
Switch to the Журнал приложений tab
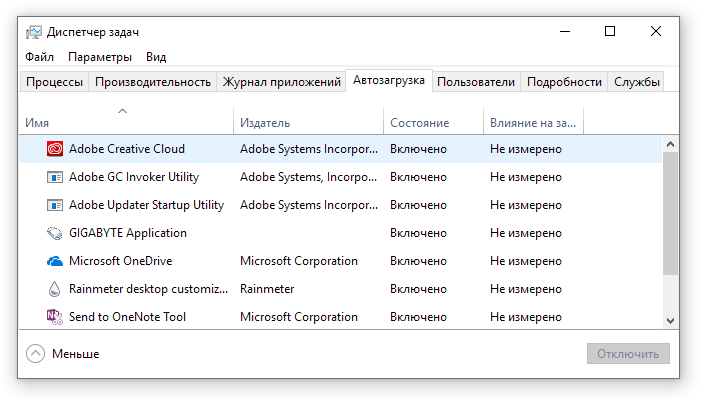(282, 82)
